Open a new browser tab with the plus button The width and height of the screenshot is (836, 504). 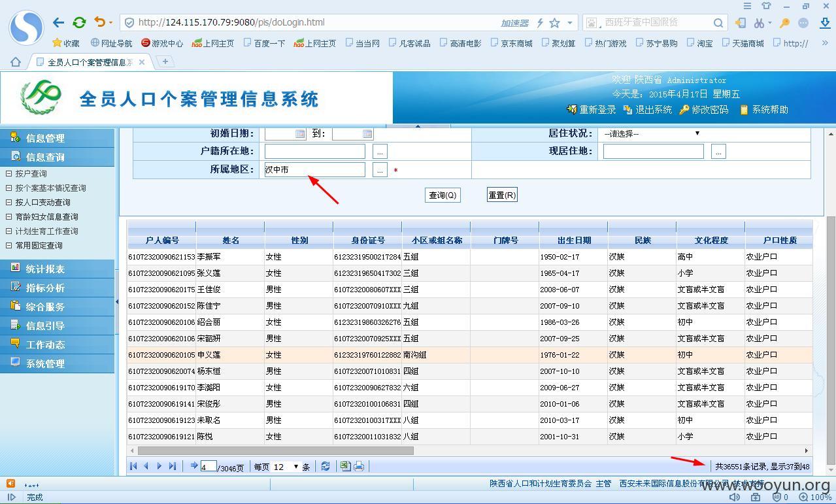[x=165, y=61]
